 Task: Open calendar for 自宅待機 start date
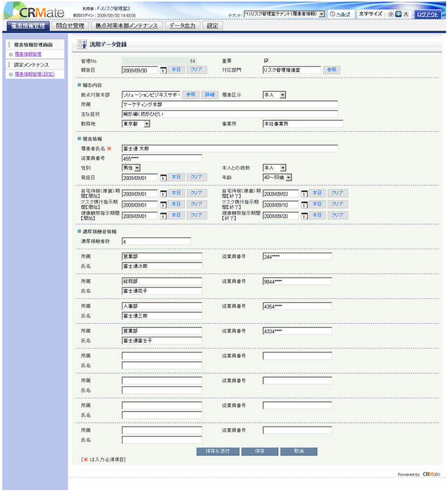[x=162, y=194]
